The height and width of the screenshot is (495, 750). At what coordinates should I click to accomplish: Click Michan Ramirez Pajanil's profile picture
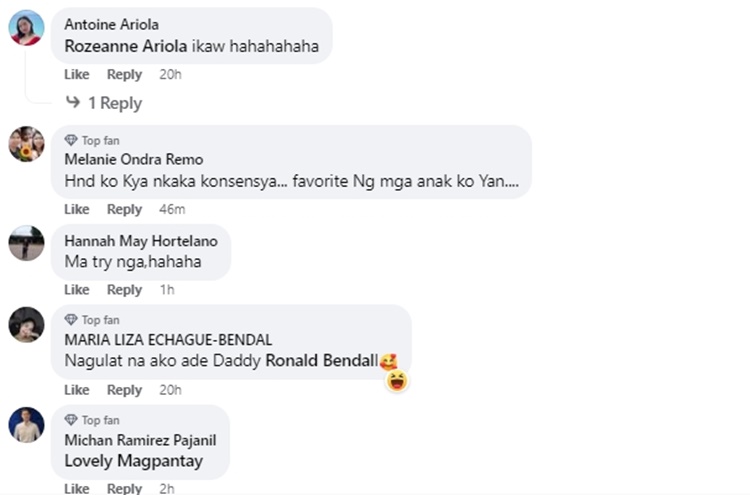pyautogui.click(x=26, y=425)
